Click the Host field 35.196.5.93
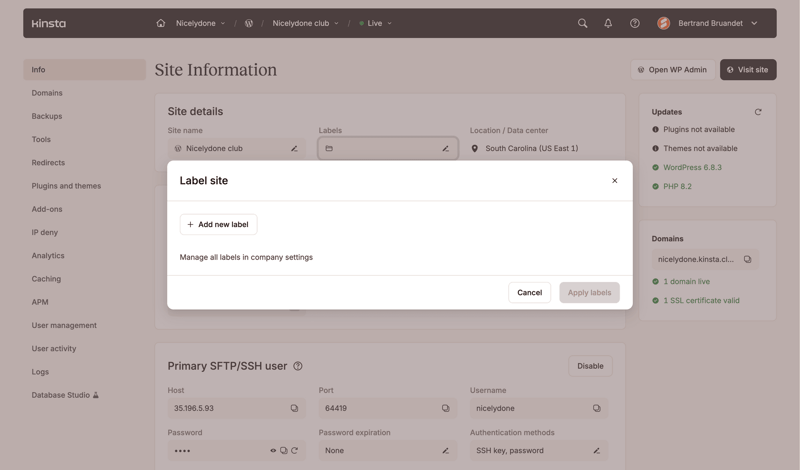 click(237, 408)
